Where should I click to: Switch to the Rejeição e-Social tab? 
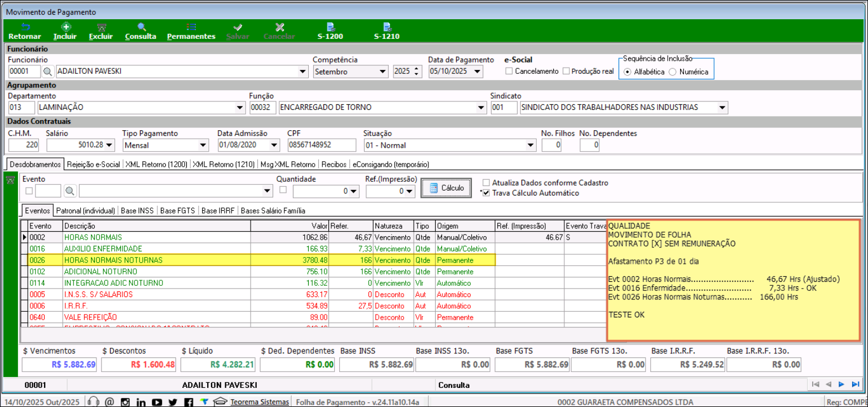coord(93,165)
